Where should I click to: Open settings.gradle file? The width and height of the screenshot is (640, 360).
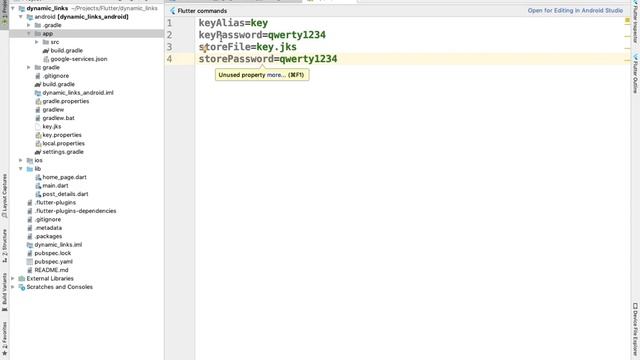coord(63,152)
